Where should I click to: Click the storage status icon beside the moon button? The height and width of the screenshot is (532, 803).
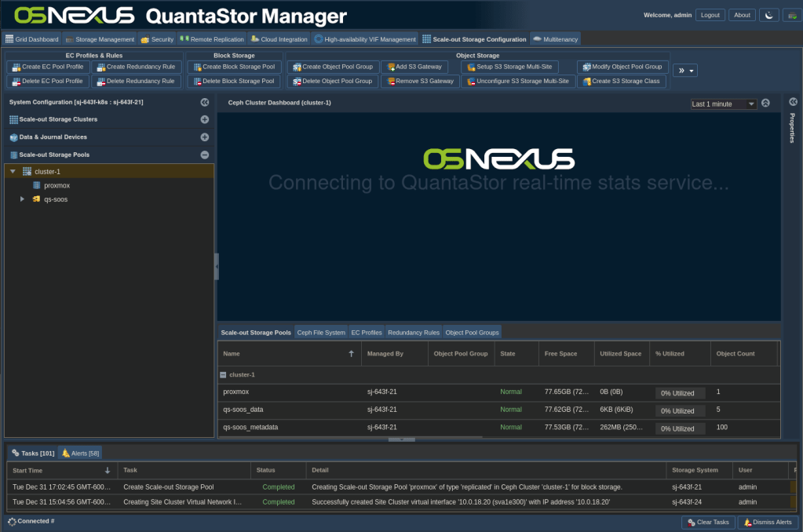[x=791, y=15]
